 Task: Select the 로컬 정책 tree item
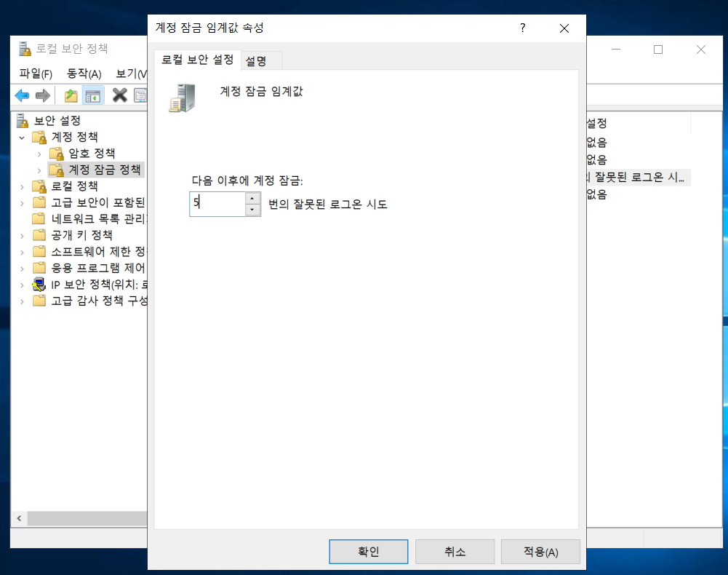click(x=74, y=186)
